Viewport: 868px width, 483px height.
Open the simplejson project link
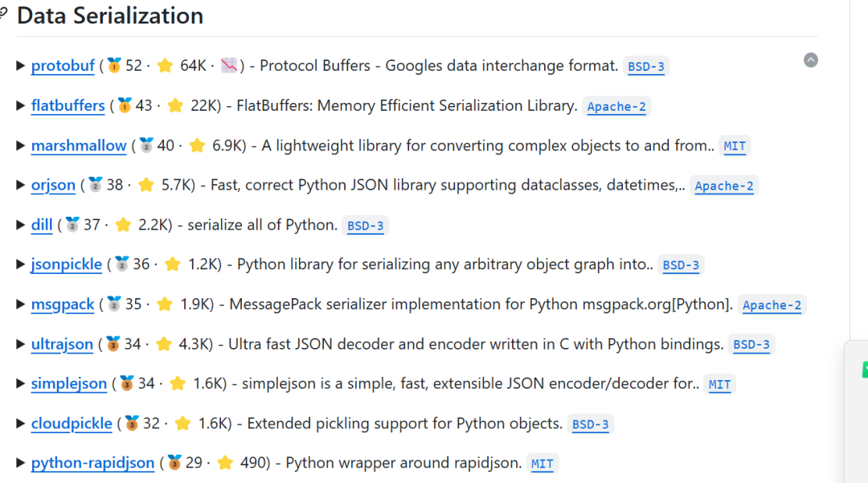pyautogui.click(x=69, y=383)
